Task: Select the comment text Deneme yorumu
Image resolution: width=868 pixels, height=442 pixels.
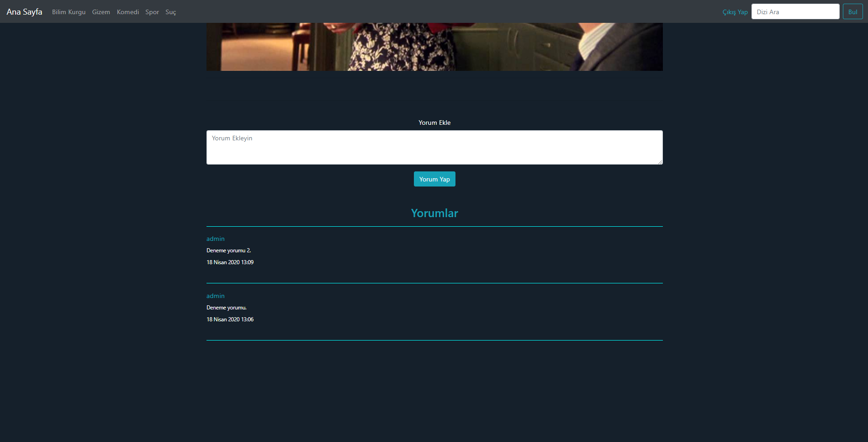Action: pos(227,308)
